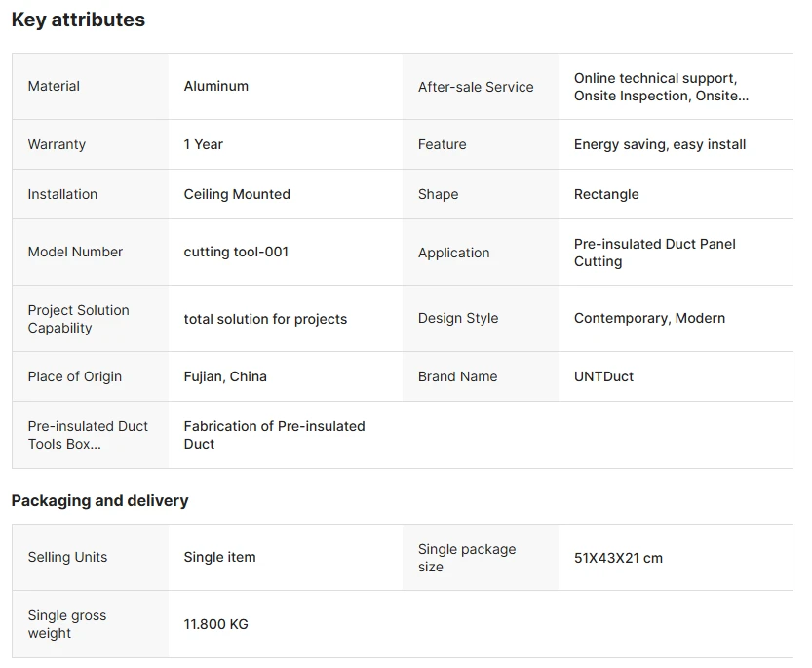Select the Aluminum material value
This screenshot has height=668, width=812.
pos(216,86)
